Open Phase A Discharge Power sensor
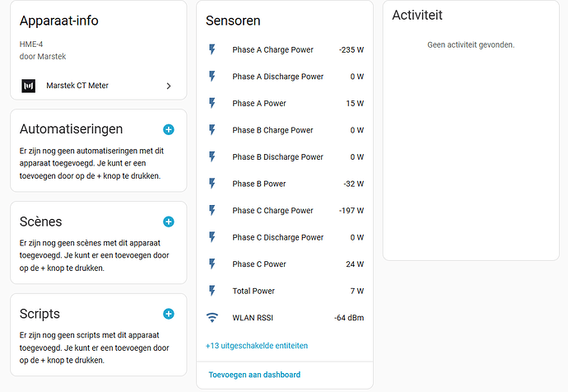 point(285,77)
